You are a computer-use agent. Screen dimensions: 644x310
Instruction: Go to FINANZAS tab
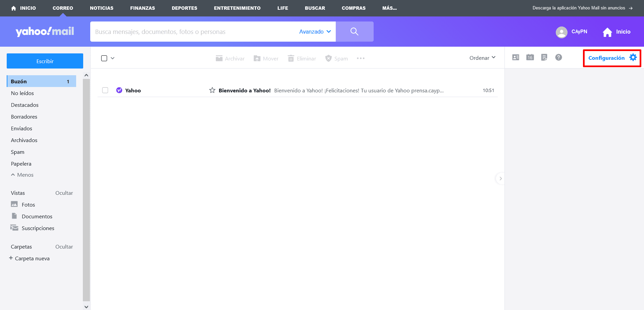[143, 8]
